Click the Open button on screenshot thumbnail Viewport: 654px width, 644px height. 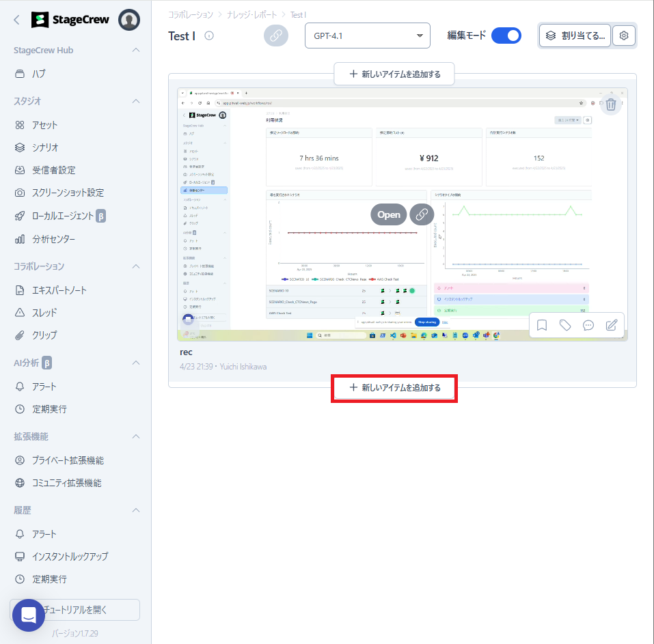point(388,214)
